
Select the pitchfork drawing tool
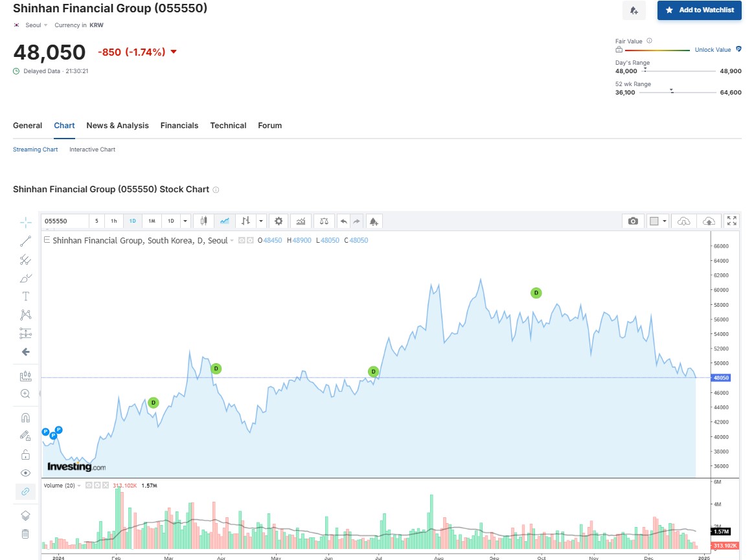pos(25,260)
